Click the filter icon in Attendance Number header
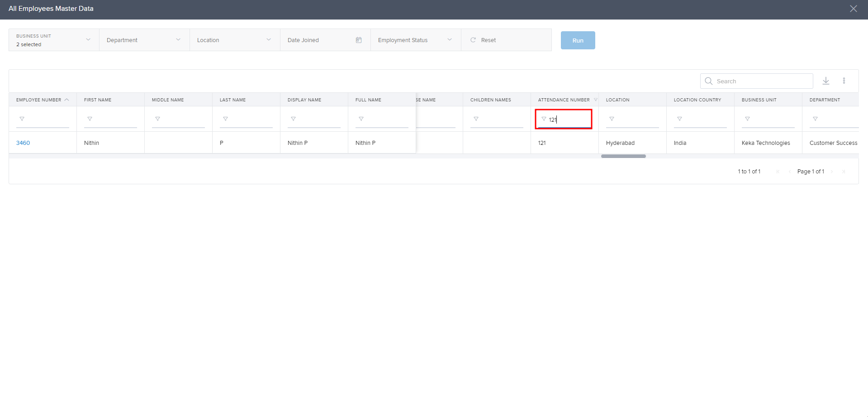This screenshot has height=417, width=868. click(595, 100)
